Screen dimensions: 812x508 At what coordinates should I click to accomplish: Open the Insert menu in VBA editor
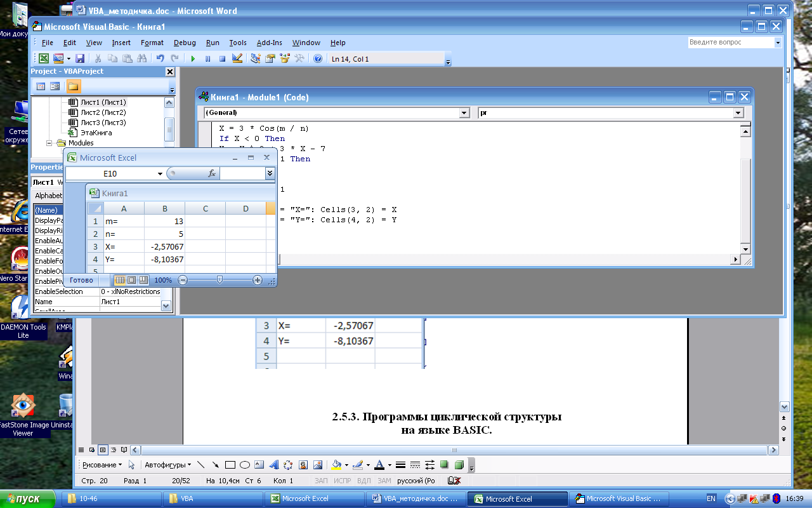121,43
